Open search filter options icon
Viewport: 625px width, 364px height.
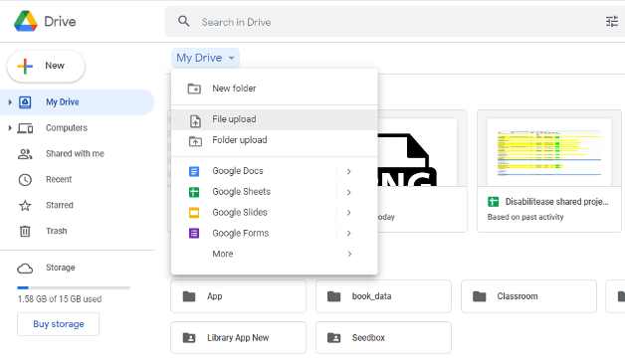611,22
